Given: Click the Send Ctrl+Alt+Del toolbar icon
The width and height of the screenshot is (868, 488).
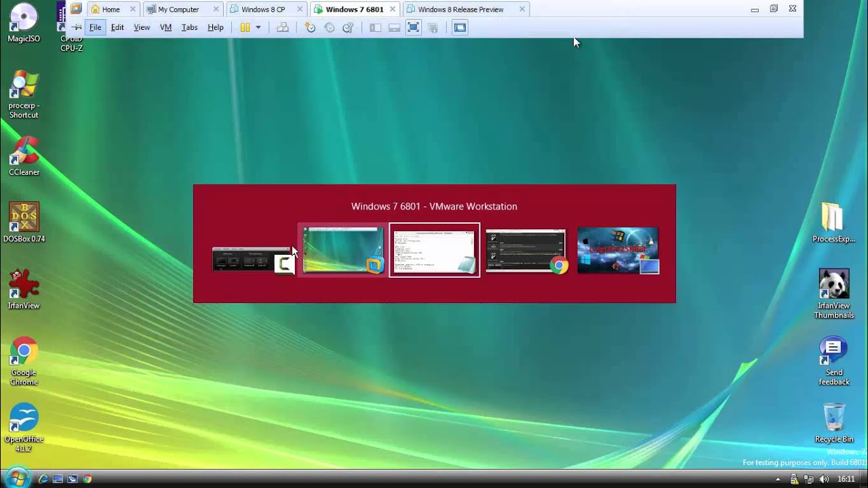Looking at the screenshot, I should point(283,28).
